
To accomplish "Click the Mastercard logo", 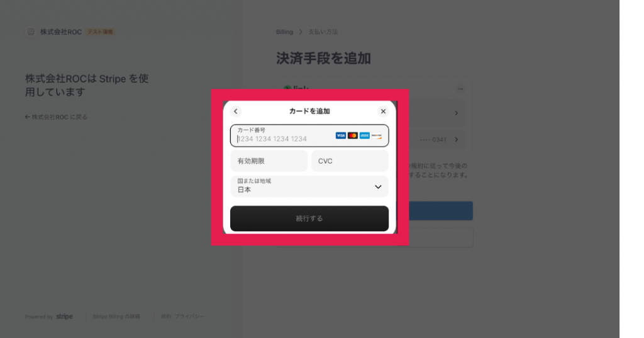I will [352, 136].
